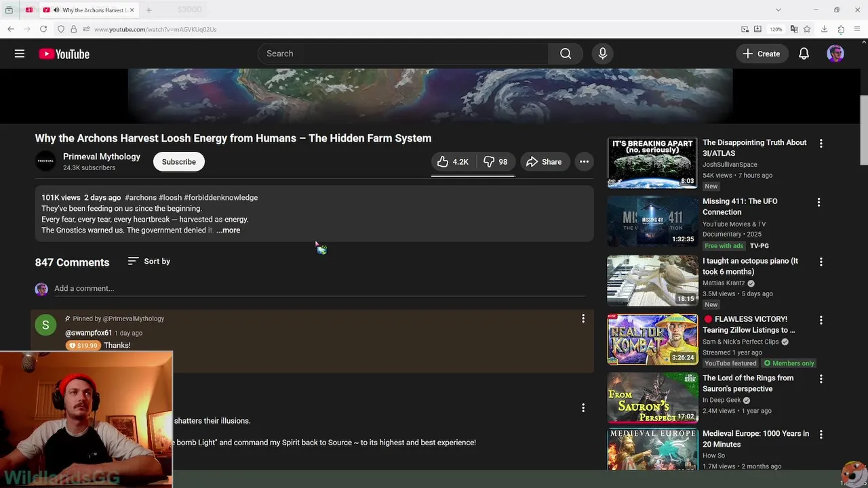Go back with browser back arrow
This screenshot has height=488, width=868.
[11, 29]
